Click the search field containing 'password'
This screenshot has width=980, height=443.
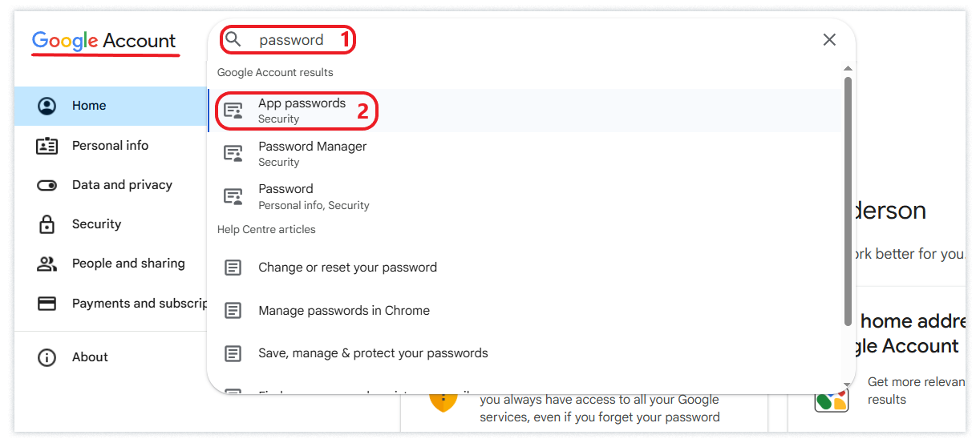coord(291,40)
